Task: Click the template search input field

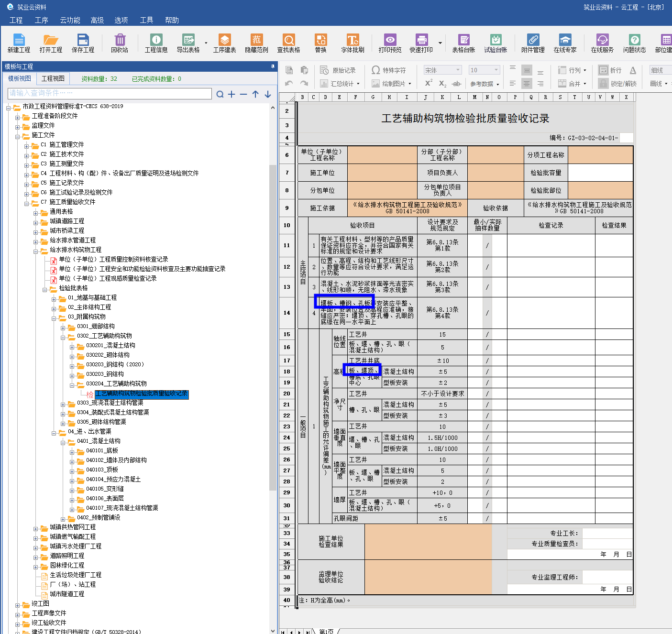Action: [x=110, y=93]
